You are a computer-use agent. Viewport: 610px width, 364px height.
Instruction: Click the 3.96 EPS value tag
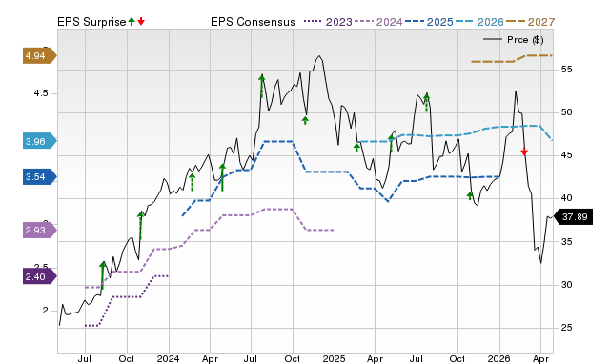click(x=39, y=142)
